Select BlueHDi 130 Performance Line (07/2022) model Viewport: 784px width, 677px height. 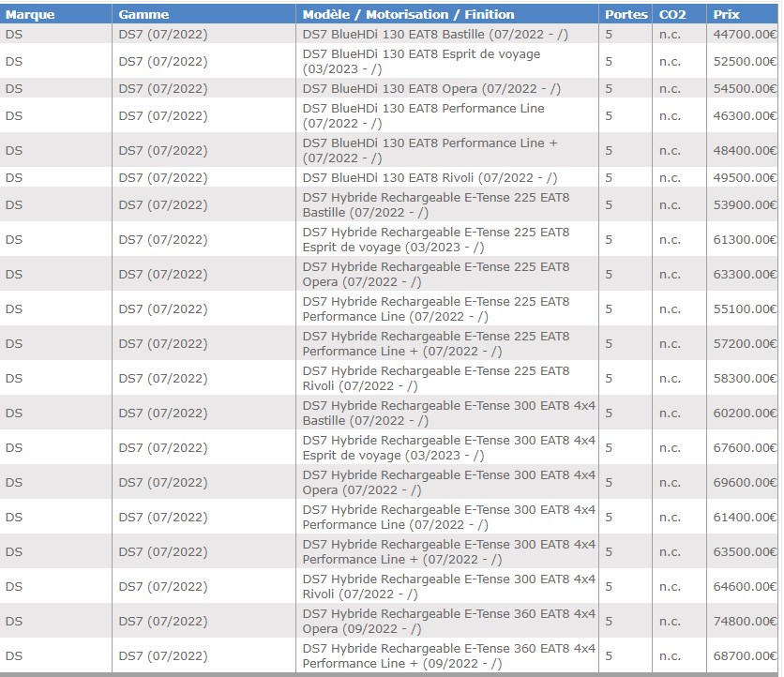point(424,115)
